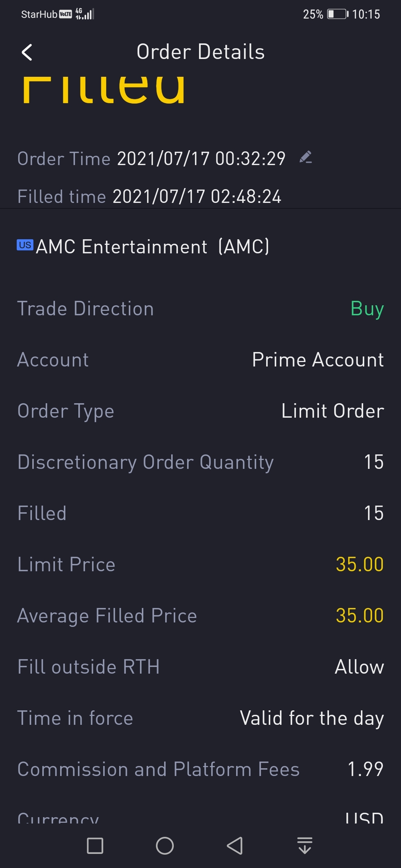Tap the Filled time timestamp

click(x=197, y=196)
